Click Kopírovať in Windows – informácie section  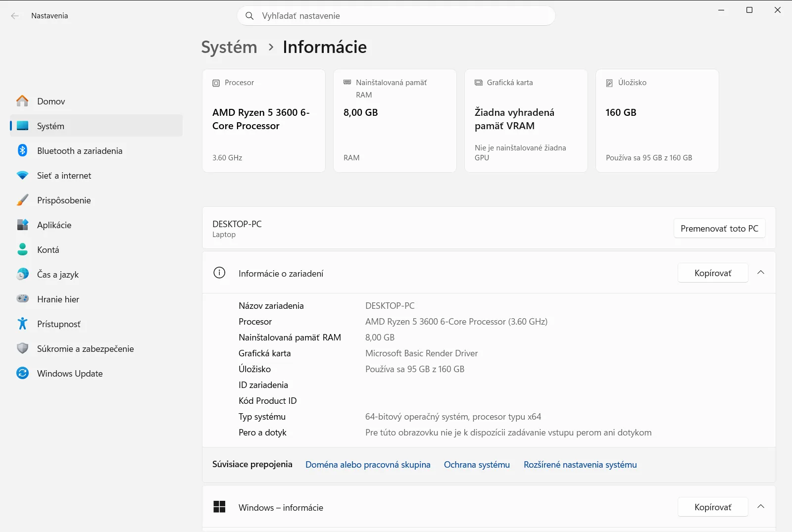713,507
